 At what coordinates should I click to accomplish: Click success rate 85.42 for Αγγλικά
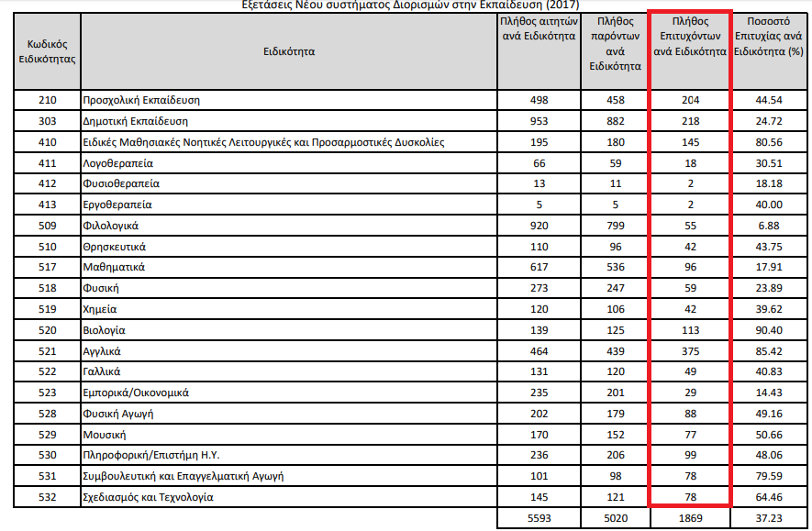[769, 351]
